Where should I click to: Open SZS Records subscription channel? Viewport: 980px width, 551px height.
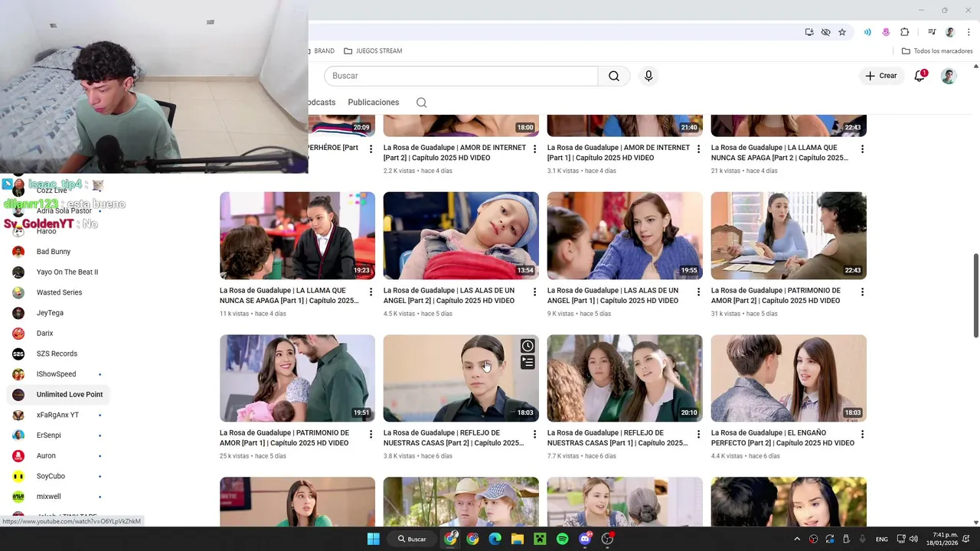(57, 354)
